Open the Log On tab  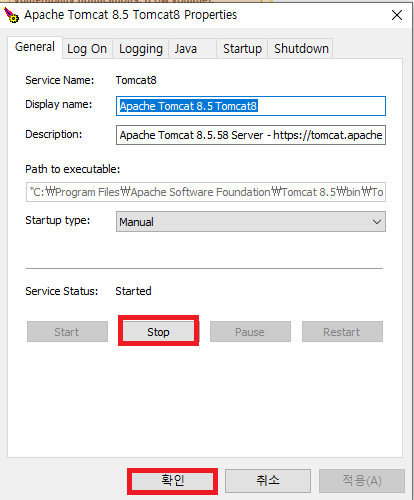coord(87,49)
